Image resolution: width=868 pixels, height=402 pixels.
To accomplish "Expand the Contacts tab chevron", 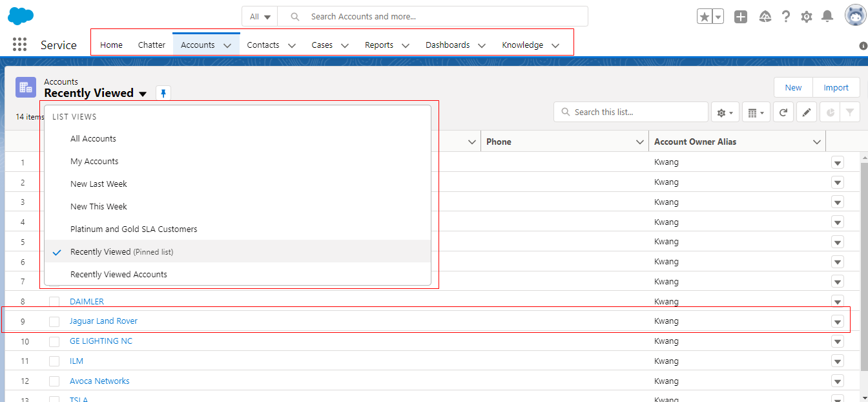I will pos(292,45).
